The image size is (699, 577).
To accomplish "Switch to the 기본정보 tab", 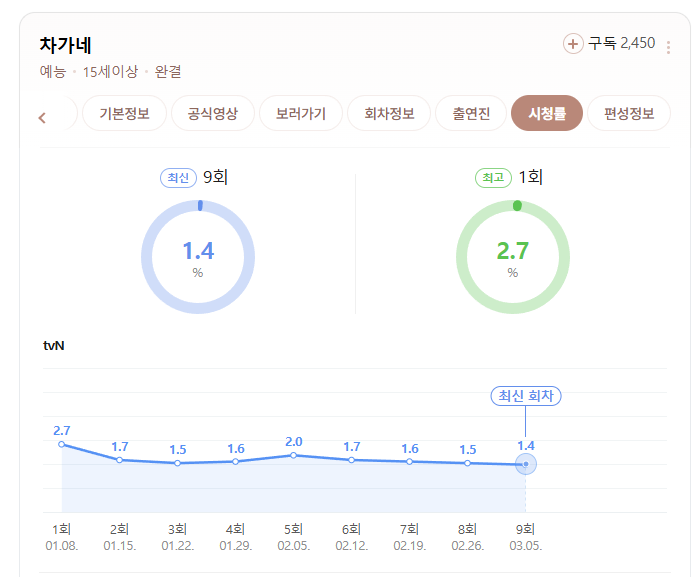I will coord(124,113).
